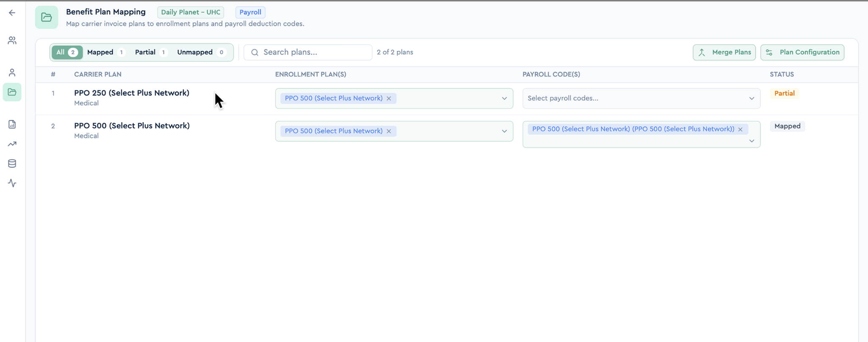The height and width of the screenshot is (342, 868).
Task: Select the folder icon in sidebar
Action: (12, 92)
